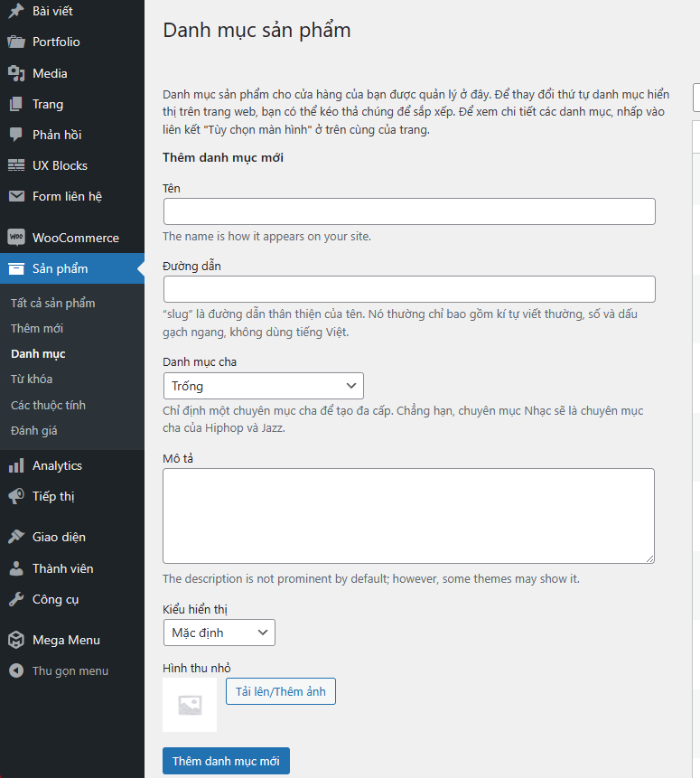Open Các thuộc tính submenu link
Viewport: 700px width, 778px height.
48,405
